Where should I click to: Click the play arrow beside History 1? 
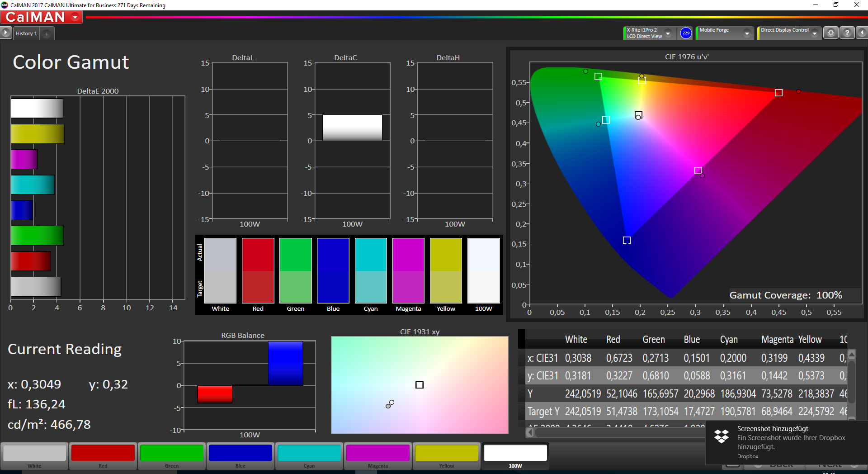(6, 33)
